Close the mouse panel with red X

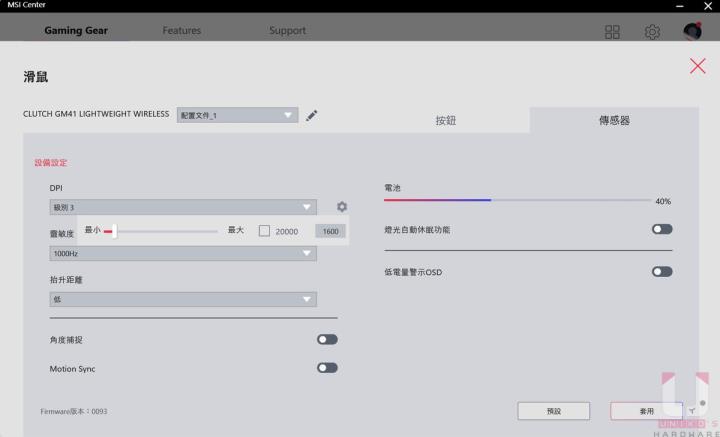coord(697,66)
